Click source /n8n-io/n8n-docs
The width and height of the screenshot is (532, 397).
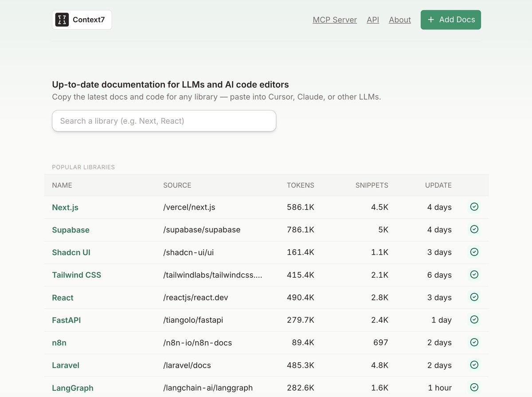pyautogui.click(x=198, y=343)
